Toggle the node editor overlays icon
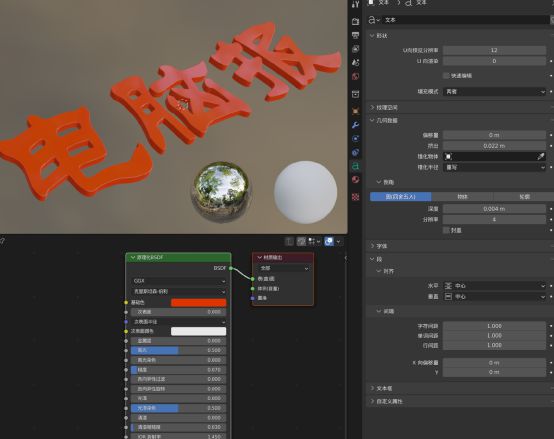The image size is (554, 439). pos(329,241)
